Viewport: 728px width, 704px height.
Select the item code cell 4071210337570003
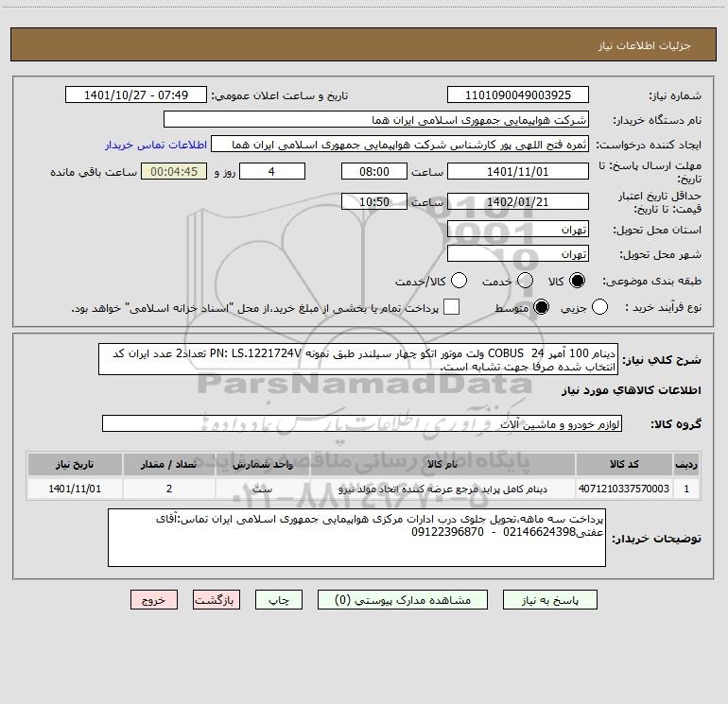click(622, 489)
